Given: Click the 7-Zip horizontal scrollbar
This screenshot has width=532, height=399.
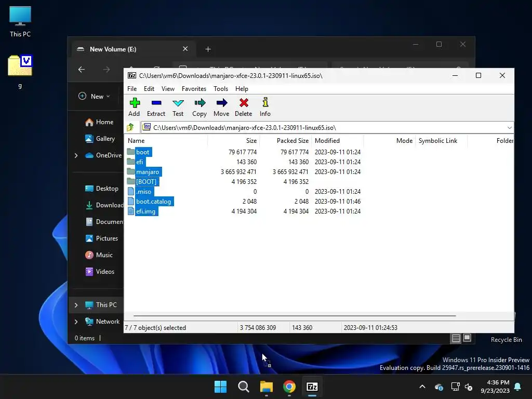Looking at the screenshot, I should click(295, 315).
